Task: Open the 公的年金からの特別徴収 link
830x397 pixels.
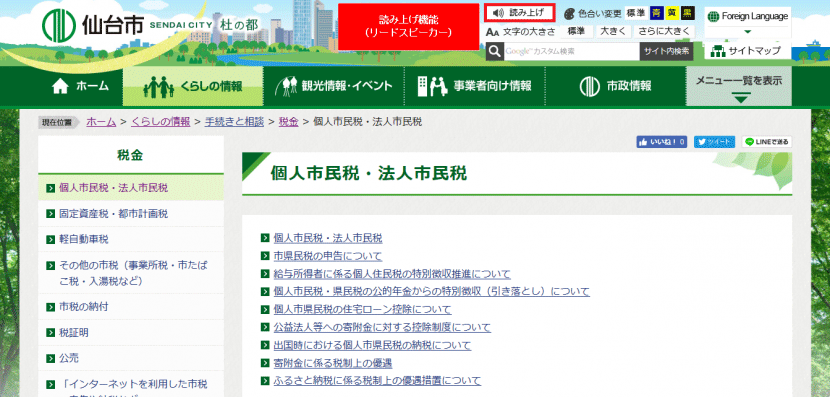Action: tap(431, 292)
